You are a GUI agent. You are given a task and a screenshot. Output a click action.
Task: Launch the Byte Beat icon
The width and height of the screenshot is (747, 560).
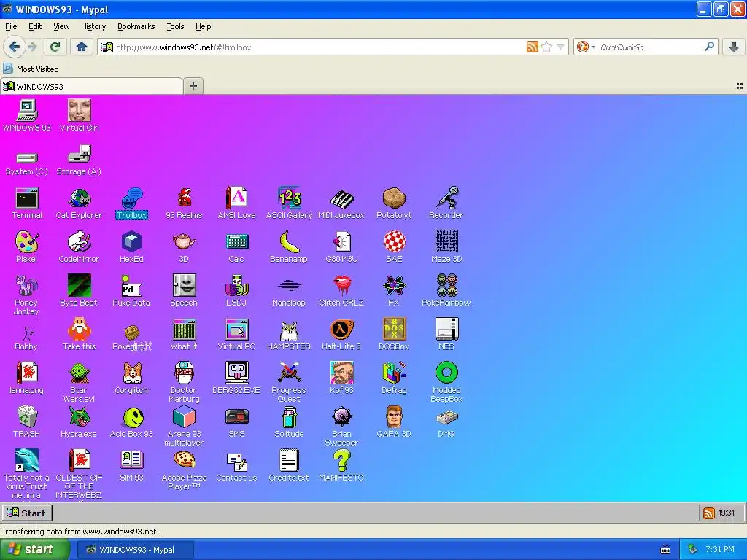pyautogui.click(x=79, y=290)
